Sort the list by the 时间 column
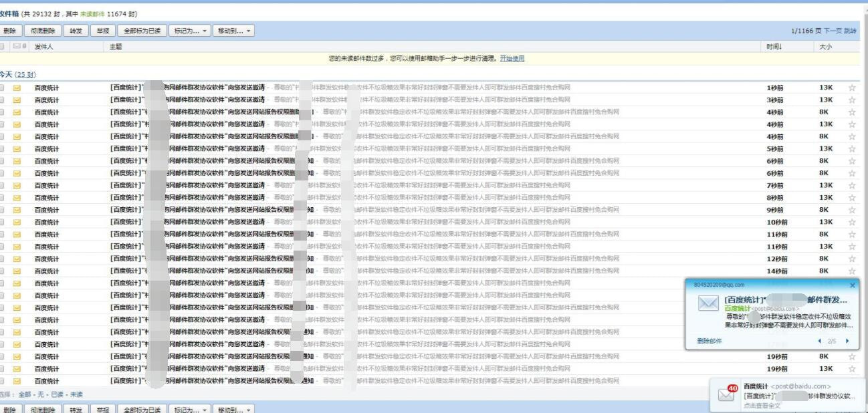 [x=774, y=47]
